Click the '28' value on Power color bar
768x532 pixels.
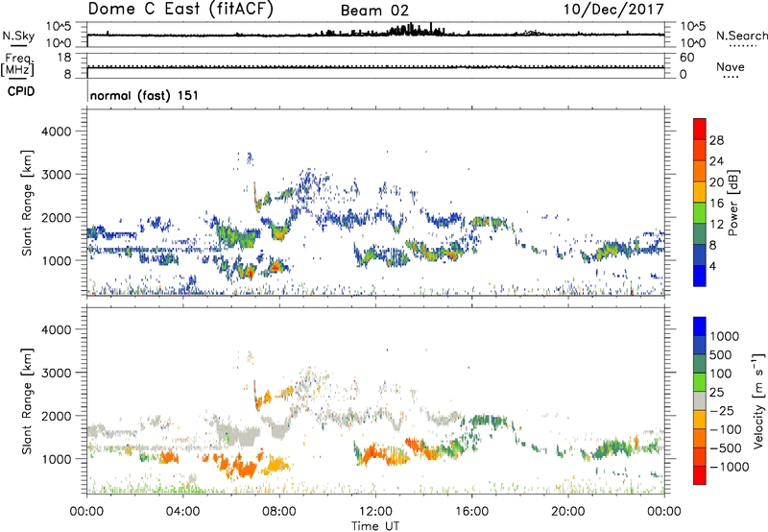716,140
